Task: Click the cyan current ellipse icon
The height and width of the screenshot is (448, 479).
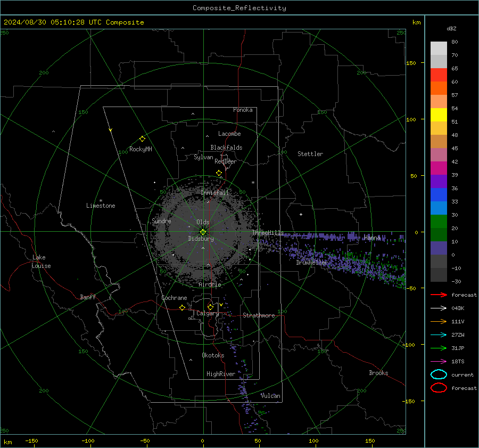Action: point(439,374)
